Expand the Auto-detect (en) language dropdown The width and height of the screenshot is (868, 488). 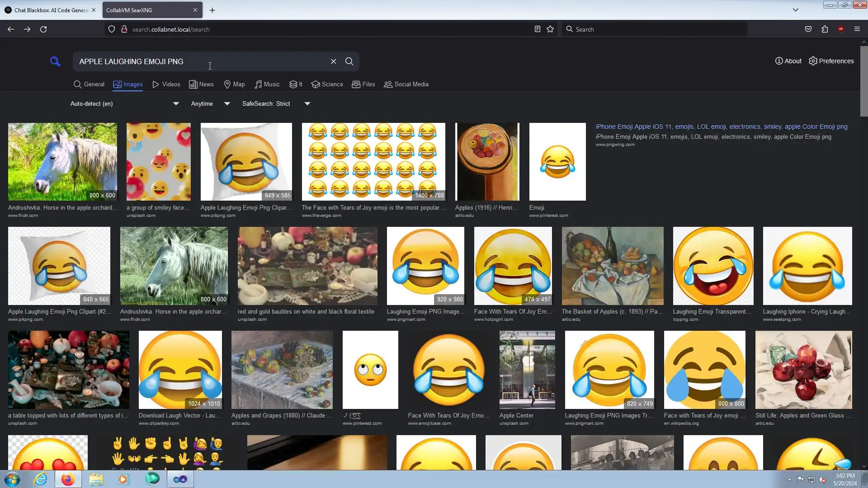click(176, 104)
